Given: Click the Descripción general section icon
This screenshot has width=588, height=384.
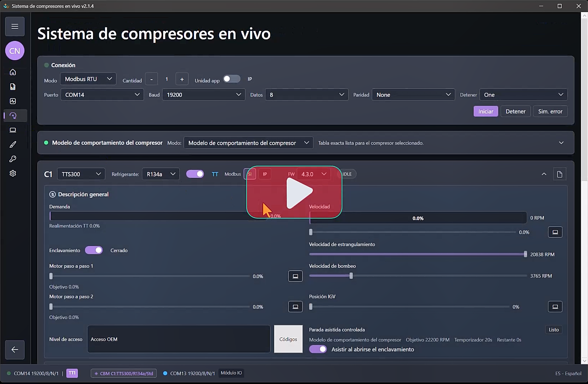Looking at the screenshot, I should point(52,194).
